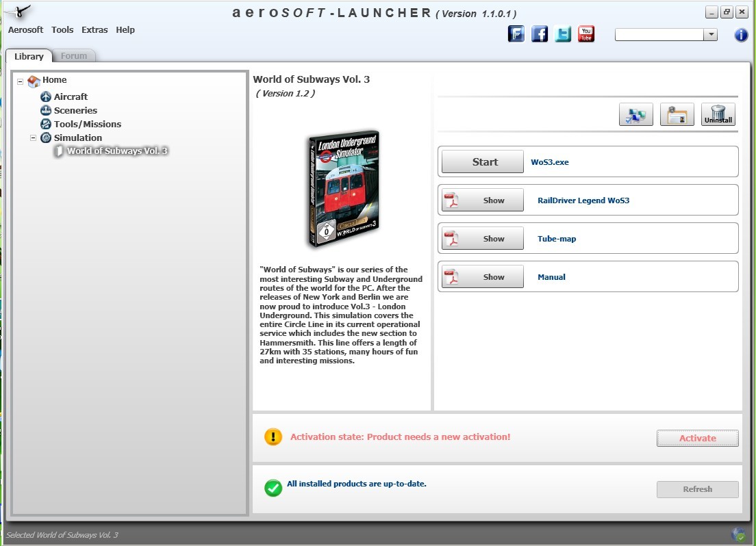
Task: Click the RailDriver Legend WoS3 label
Action: point(583,200)
